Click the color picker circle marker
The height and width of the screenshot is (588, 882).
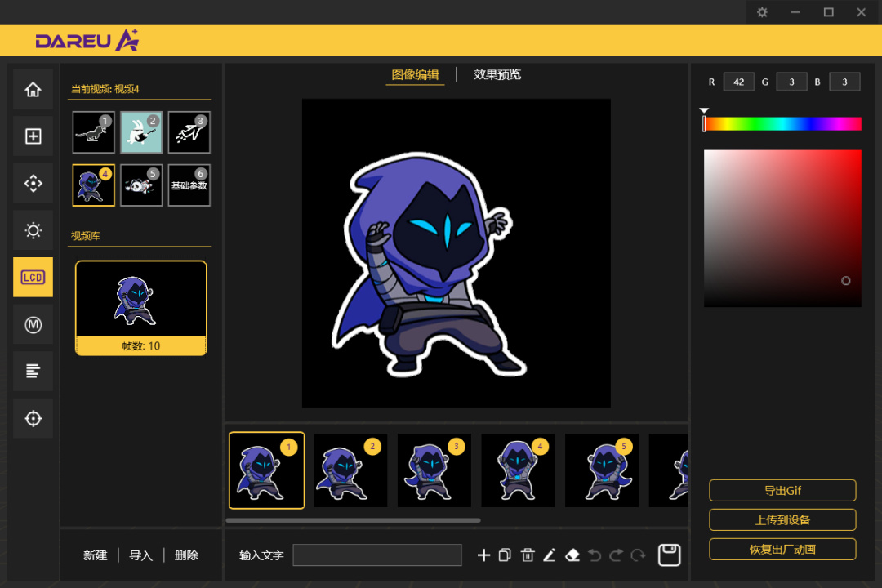click(x=846, y=281)
